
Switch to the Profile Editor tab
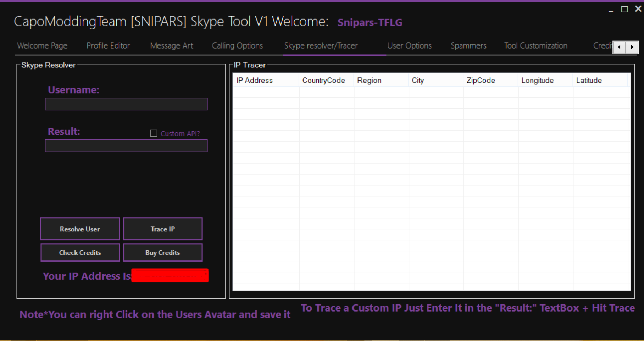(x=108, y=46)
